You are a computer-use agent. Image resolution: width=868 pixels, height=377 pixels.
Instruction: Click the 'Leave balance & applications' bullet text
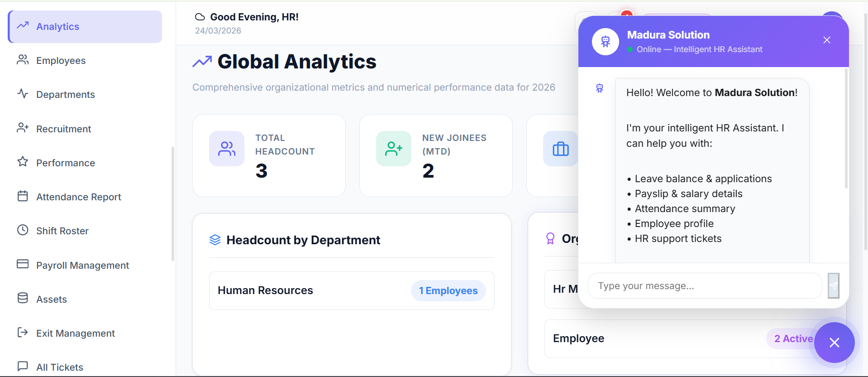click(x=703, y=179)
